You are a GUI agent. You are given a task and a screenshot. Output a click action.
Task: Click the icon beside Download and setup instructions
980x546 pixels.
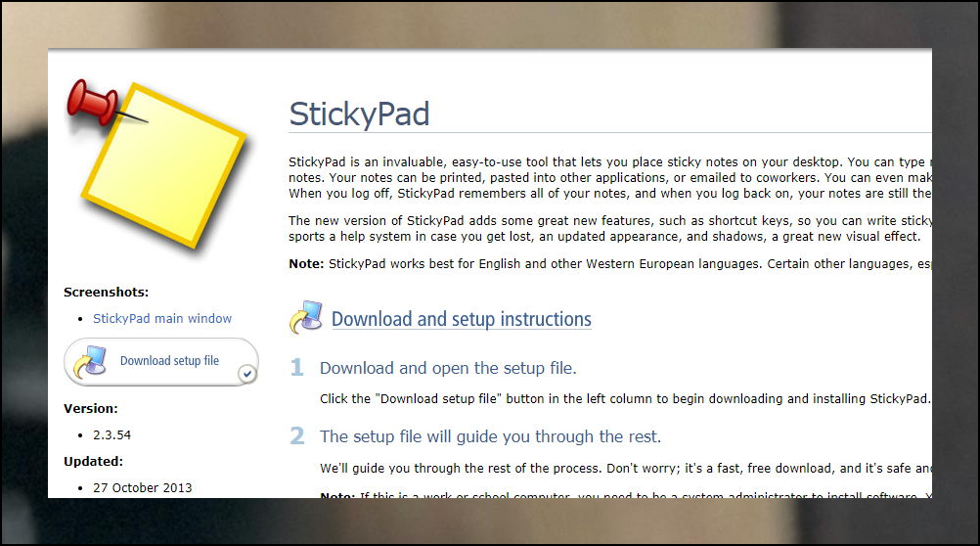(306, 317)
